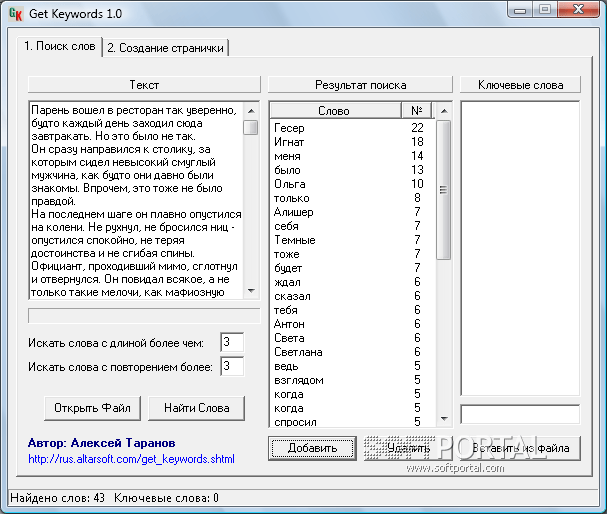Screen dimensions: 607x514
Task: Switch to the 'Создание странички' tab
Action: click(167, 48)
